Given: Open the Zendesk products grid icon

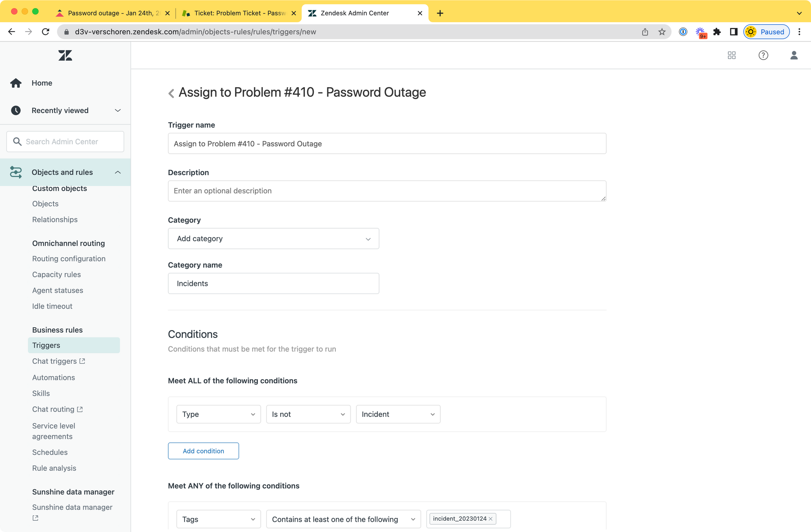Looking at the screenshot, I should pyautogui.click(x=732, y=55).
